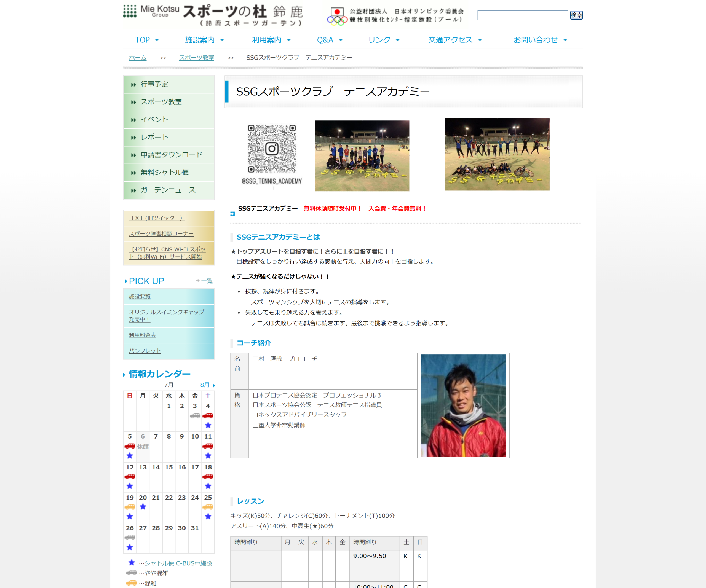Click the gray car icon on July 26
This screenshot has width=706, height=588.
[130, 537]
